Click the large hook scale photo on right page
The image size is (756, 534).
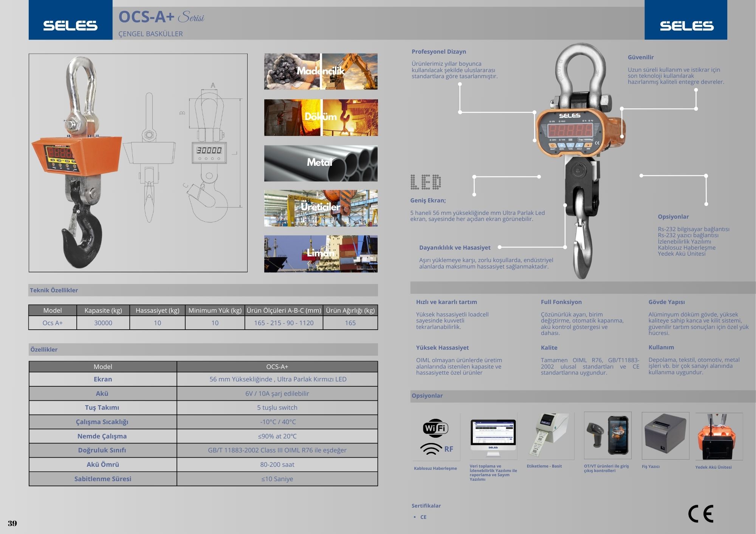click(x=581, y=161)
